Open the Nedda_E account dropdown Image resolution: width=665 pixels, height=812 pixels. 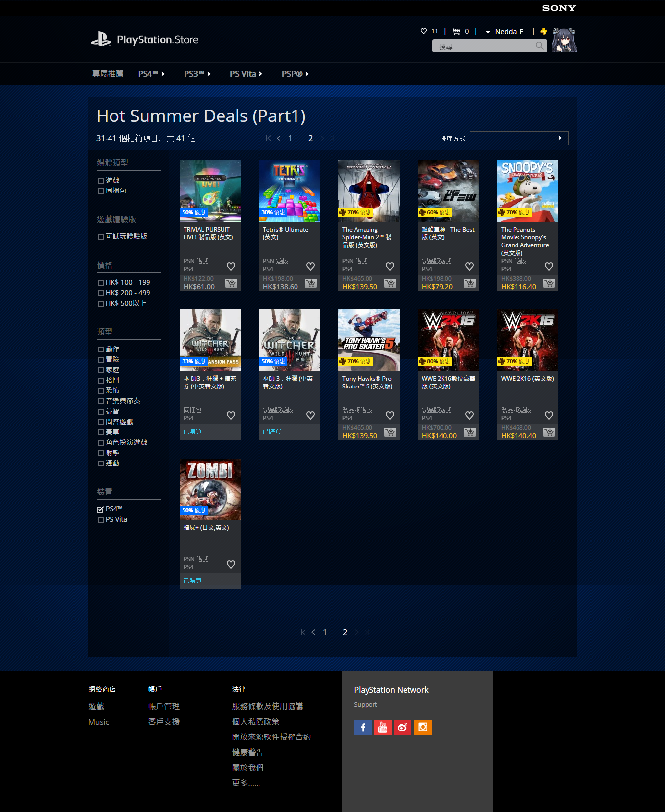click(x=505, y=32)
